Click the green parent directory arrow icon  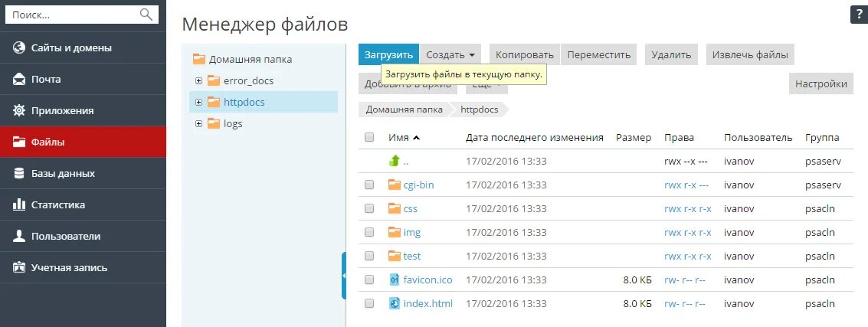(394, 161)
